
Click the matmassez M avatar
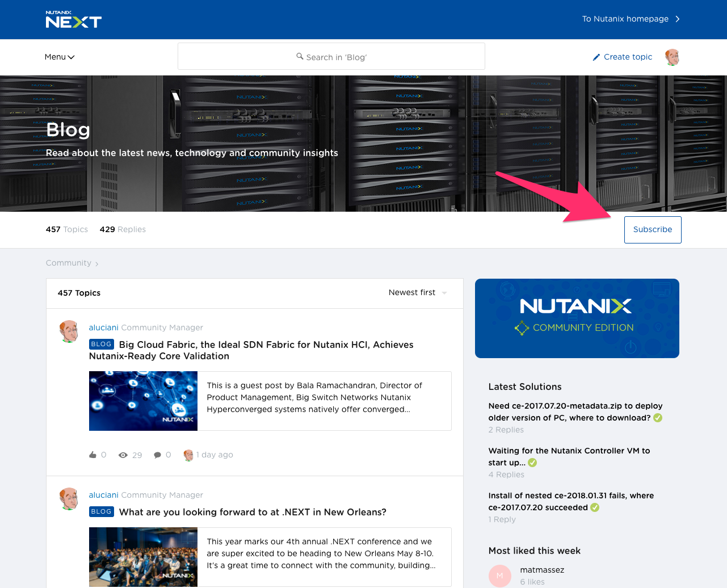pyautogui.click(x=500, y=576)
